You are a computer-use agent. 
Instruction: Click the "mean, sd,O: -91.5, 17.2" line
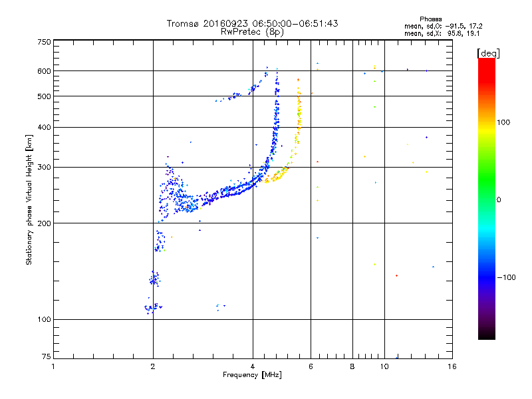coord(443,26)
